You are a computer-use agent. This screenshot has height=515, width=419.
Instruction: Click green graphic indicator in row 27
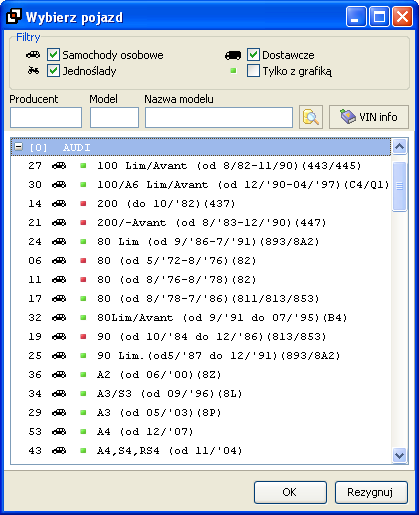[x=83, y=166]
